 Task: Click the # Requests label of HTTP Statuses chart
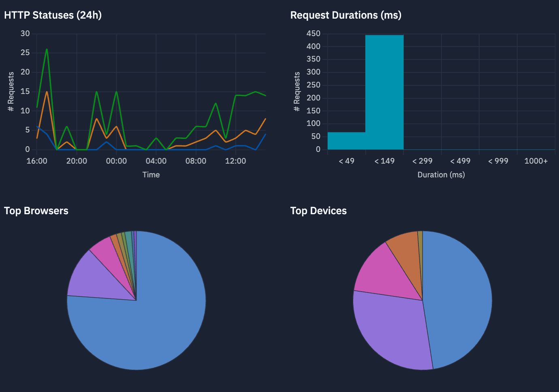tap(11, 92)
